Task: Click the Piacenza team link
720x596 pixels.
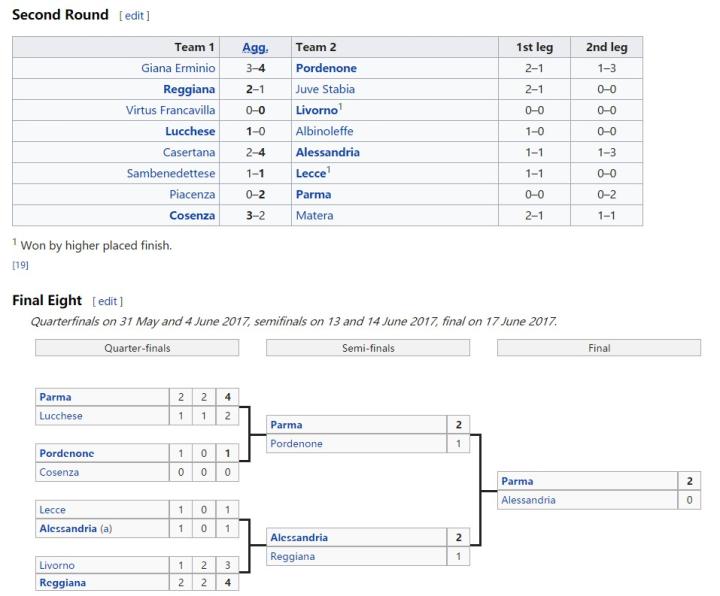Action: point(192,194)
